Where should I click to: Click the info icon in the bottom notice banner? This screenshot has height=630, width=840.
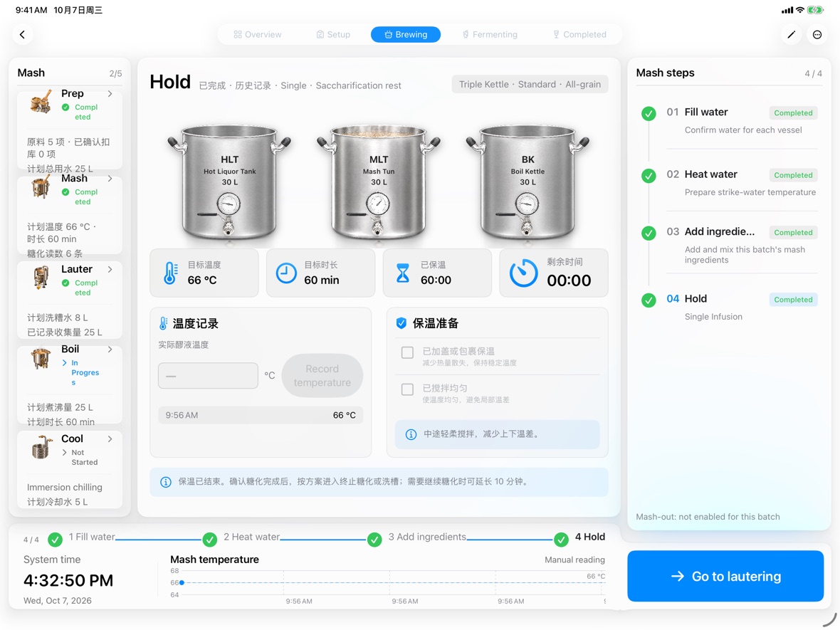coord(166,482)
